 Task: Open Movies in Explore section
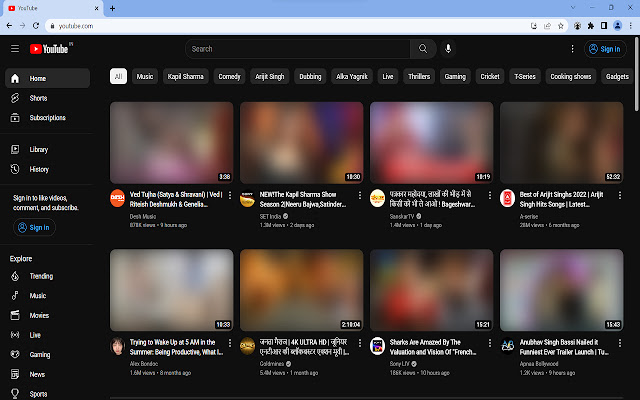(x=47, y=315)
